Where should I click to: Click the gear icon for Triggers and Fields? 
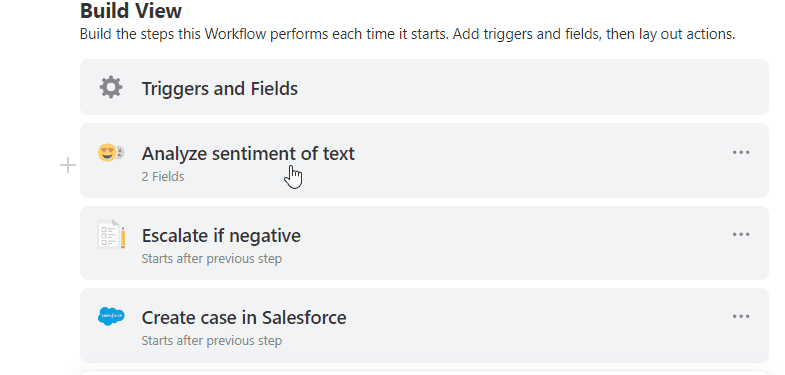pyautogui.click(x=111, y=87)
